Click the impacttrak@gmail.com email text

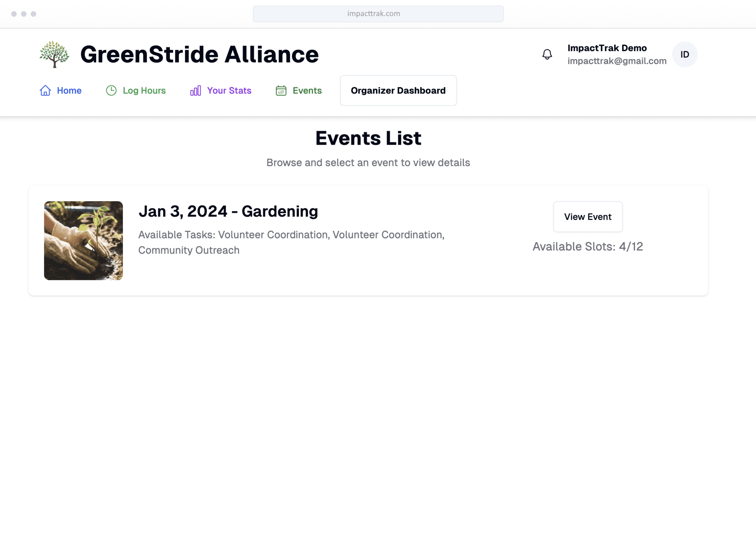click(617, 61)
